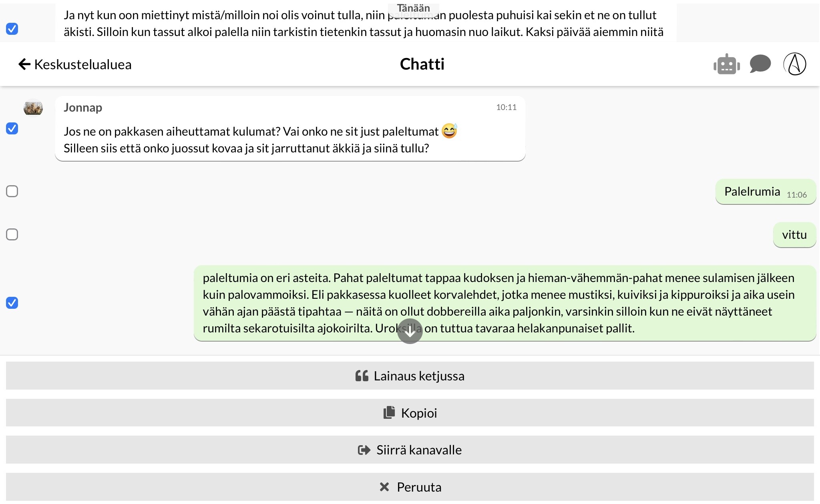Cancel selection with Peruuta
Image resolution: width=820 pixels, height=504 pixels.
coord(410,487)
